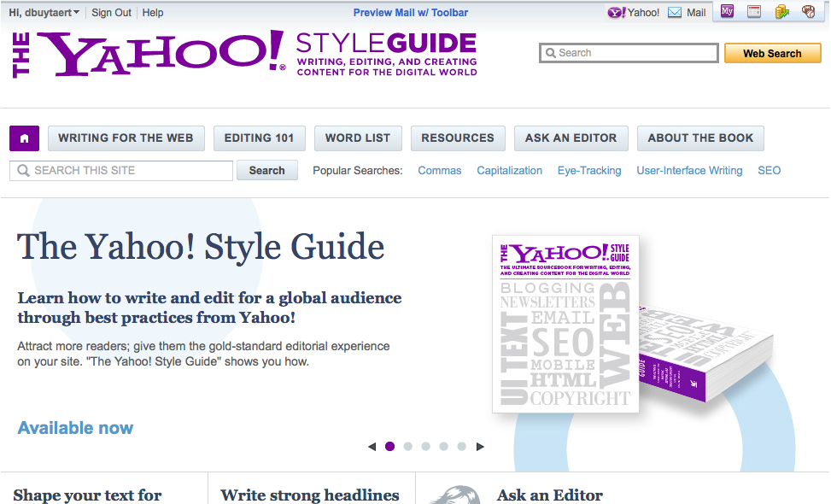Select the third carousel dot
Screen dimensions: 831x504
coord(425,446)
